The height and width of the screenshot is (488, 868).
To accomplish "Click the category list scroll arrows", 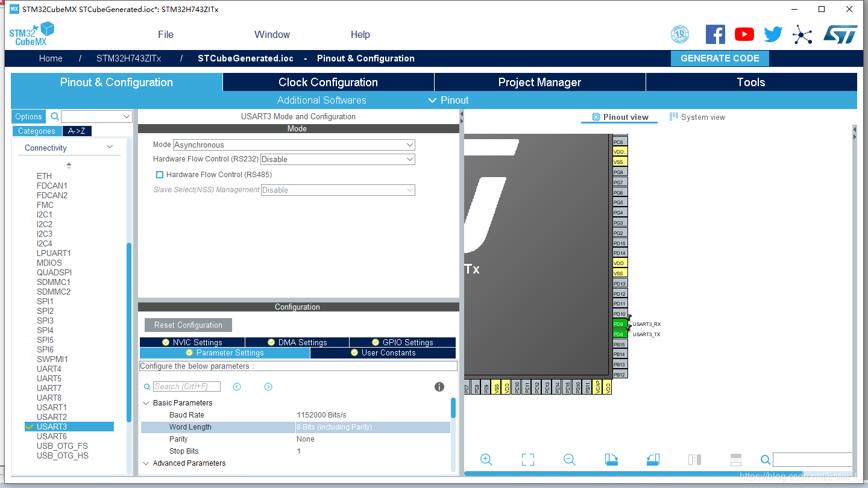I will coord(69,165).
